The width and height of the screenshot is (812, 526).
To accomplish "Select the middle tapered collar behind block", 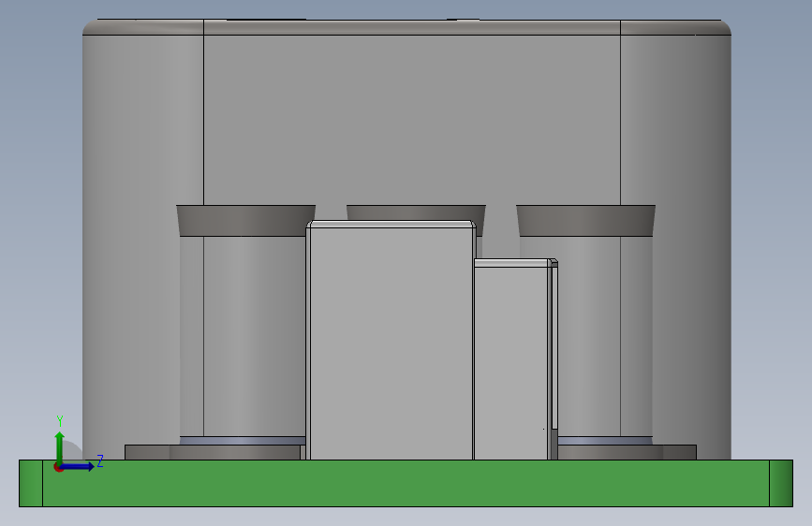I will click(x=416, y=212).
